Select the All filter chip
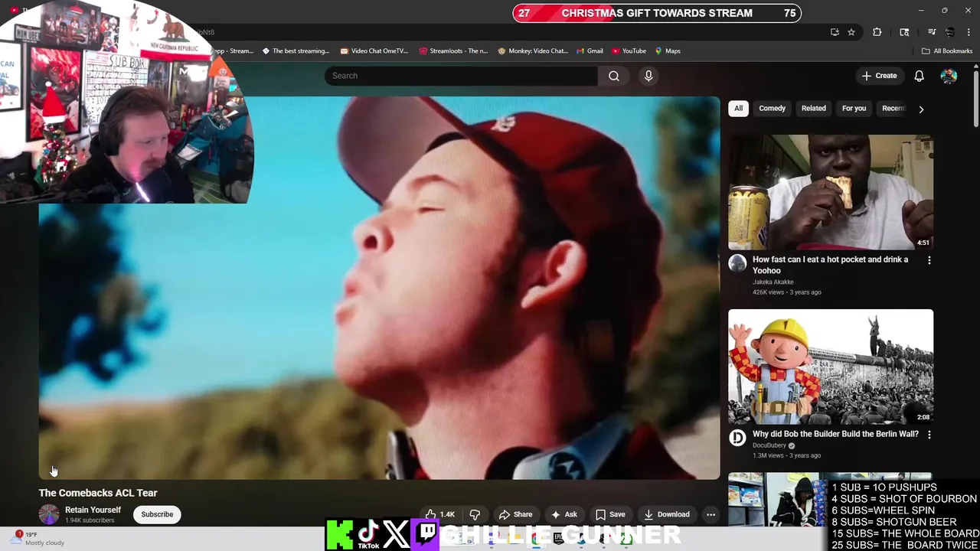This screenshot has width=980, height=551. pyautogui.click(x=738, y=109)
